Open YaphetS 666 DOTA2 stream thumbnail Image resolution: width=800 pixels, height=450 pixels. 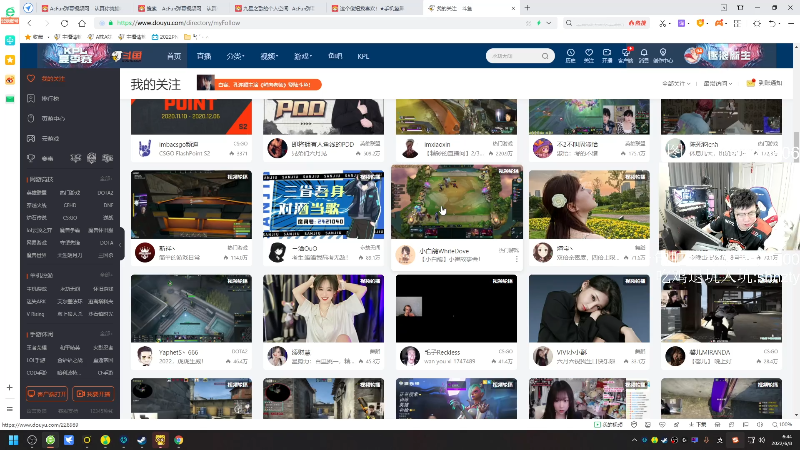point(191,308)
